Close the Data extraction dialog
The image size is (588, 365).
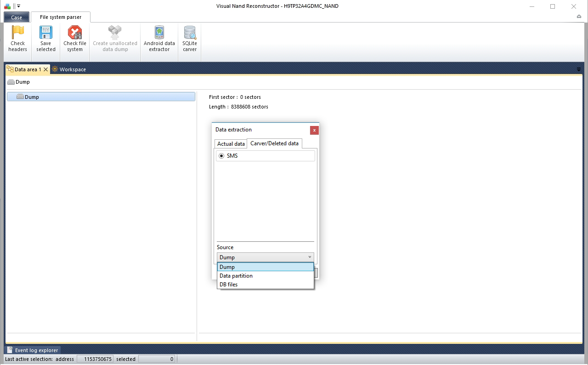click(314, 130)
